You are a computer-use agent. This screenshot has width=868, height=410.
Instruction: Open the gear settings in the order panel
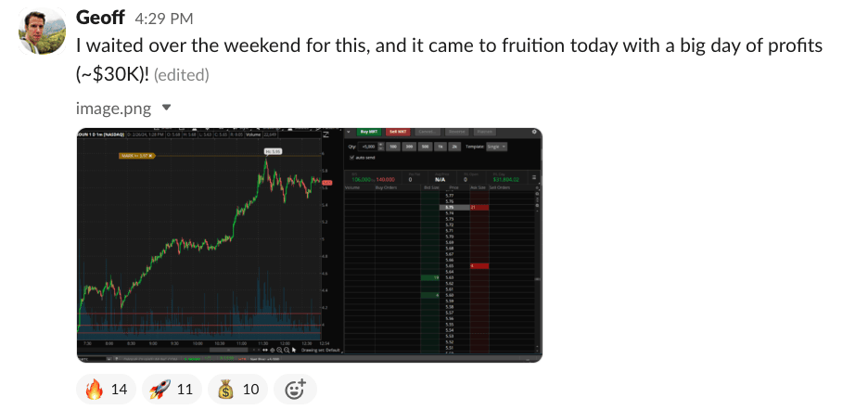click(x=536, y=133)
